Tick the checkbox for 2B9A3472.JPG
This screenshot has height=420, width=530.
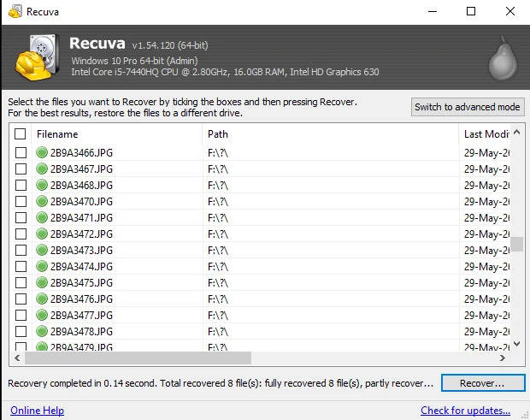(21, 234)
